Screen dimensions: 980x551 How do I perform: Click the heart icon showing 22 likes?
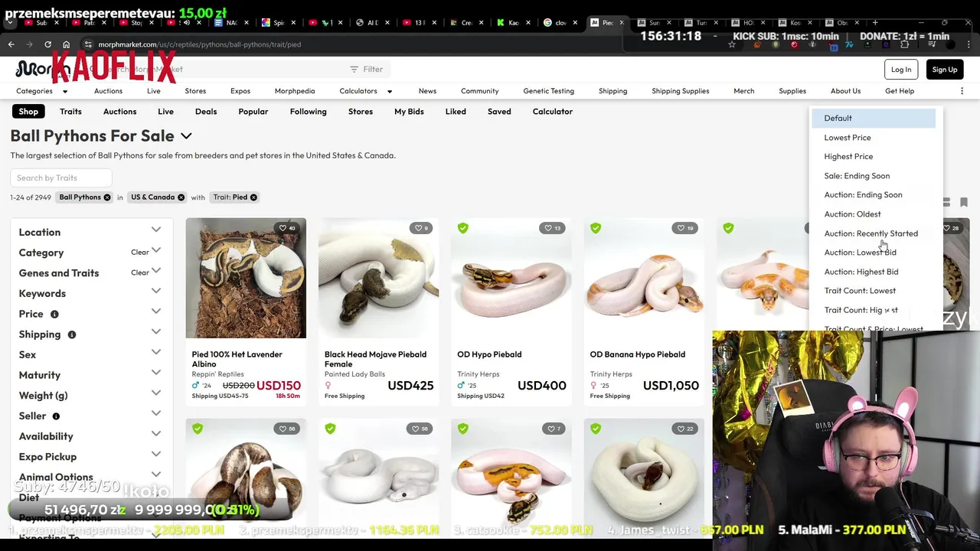pos(681,429)
